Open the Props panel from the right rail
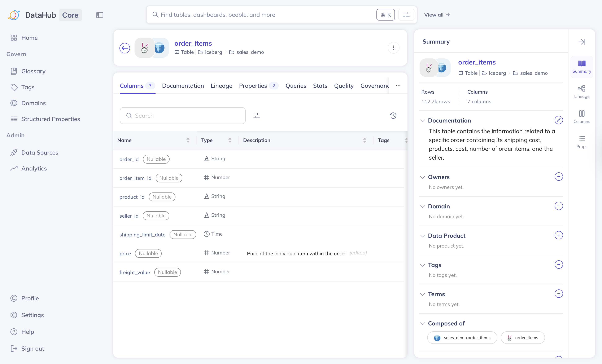The image size is (602, 364). click(582, 142)
